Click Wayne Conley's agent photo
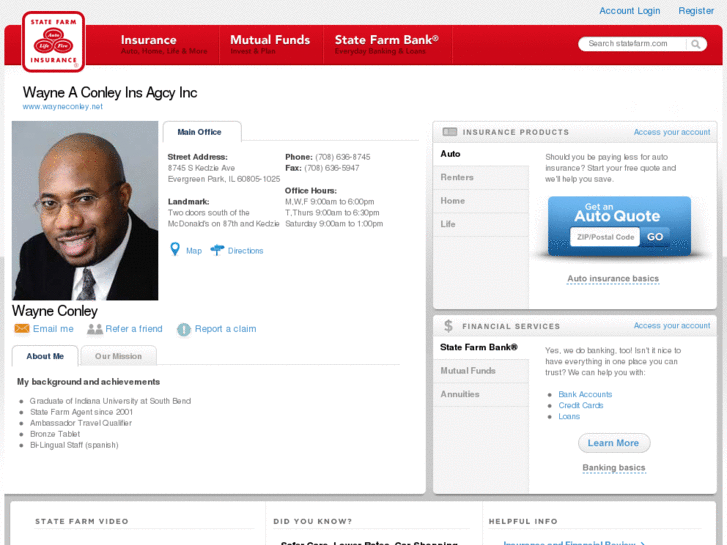727x545 pixels. point(85,211)
